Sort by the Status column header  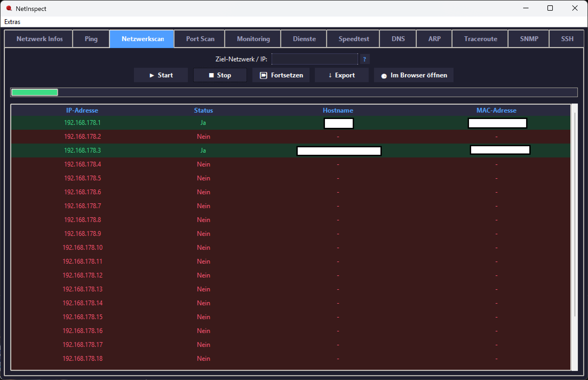[x=203, y=110]
